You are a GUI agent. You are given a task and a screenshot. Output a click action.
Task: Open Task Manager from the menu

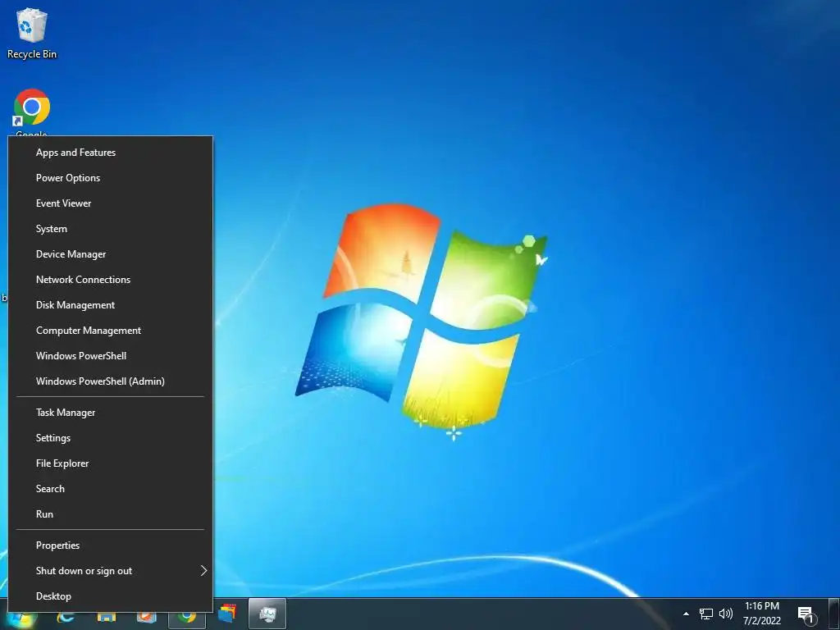click(111, 413)
